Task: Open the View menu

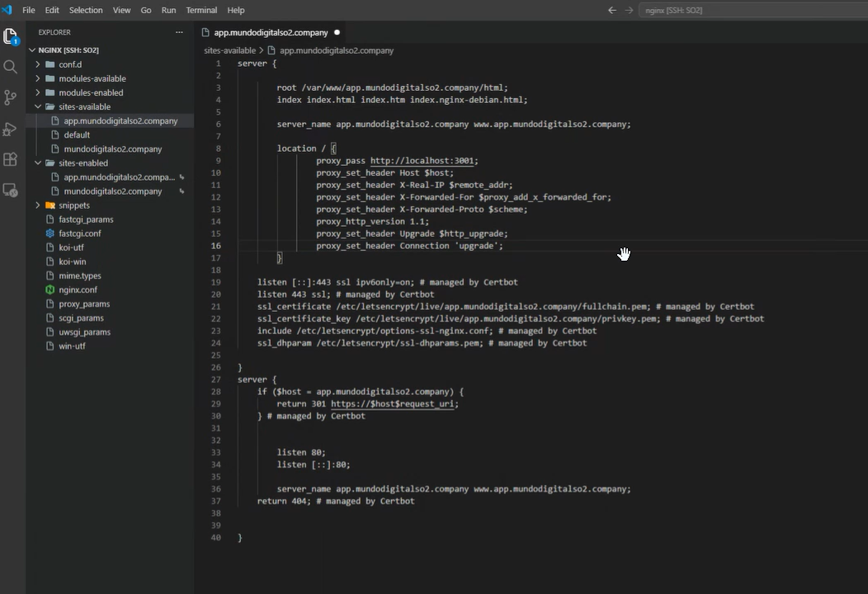Action: (122, 10)
